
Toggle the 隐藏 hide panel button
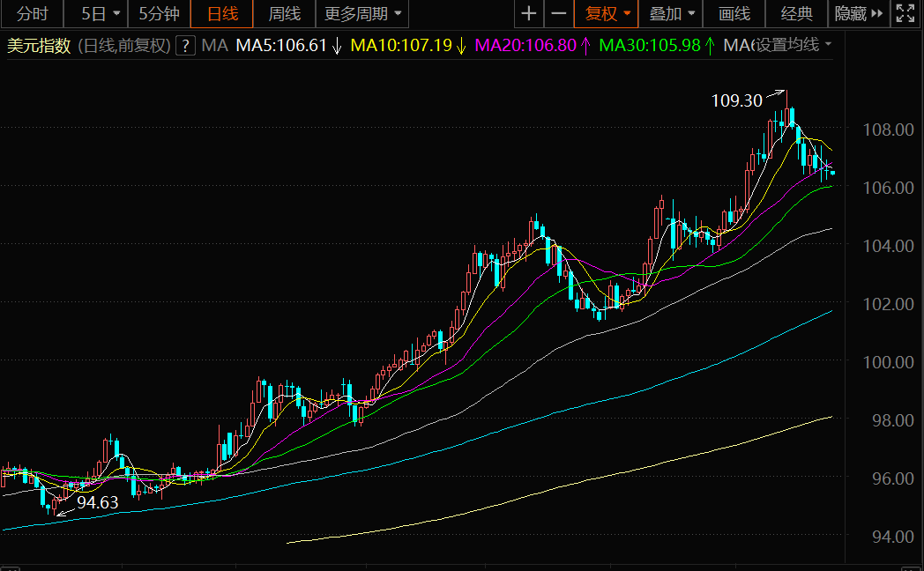tap(858, 14)
